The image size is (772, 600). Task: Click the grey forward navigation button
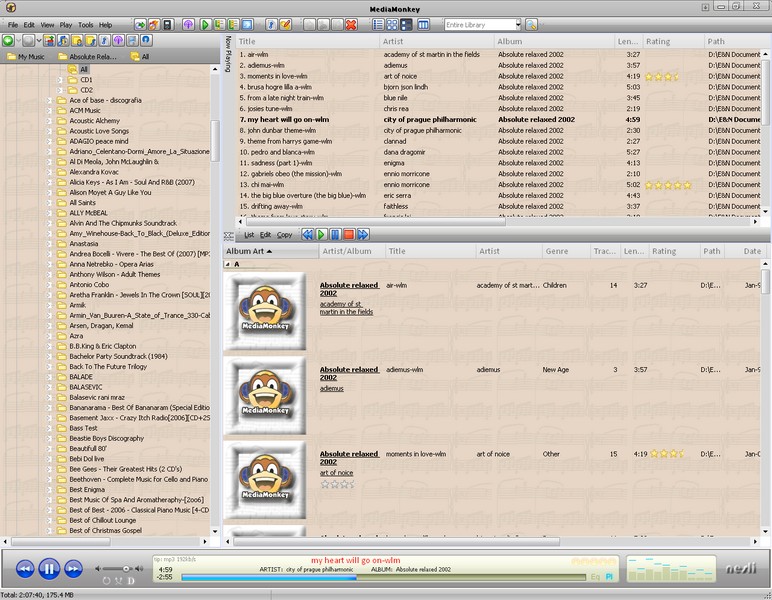click(29, 40)
